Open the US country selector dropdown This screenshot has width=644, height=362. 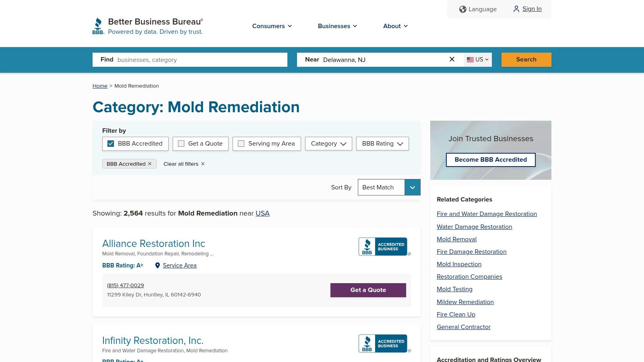point(478,60)
